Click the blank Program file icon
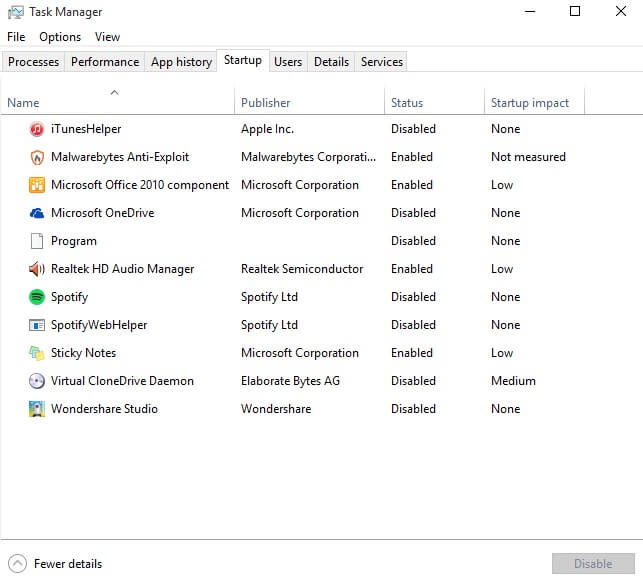Screen dimensions: 643x585 pyautogui.click(x=36, y=241)
